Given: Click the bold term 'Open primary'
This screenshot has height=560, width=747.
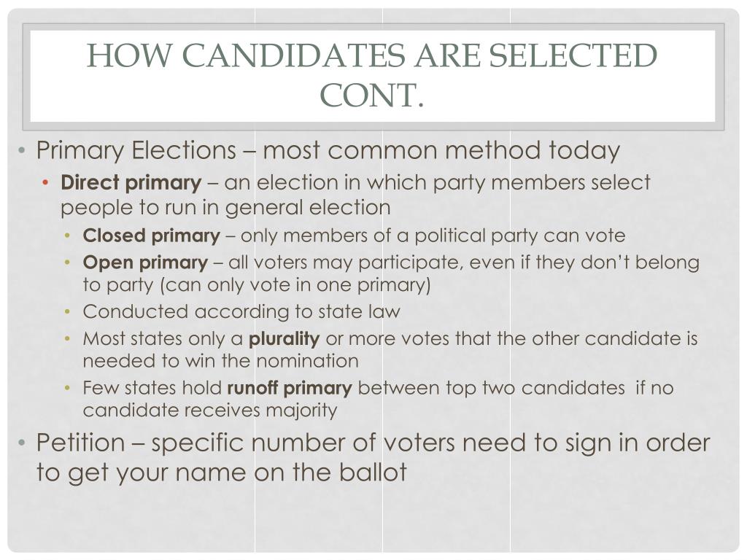Looking at the screenshot, I should [x=145, y=262].
